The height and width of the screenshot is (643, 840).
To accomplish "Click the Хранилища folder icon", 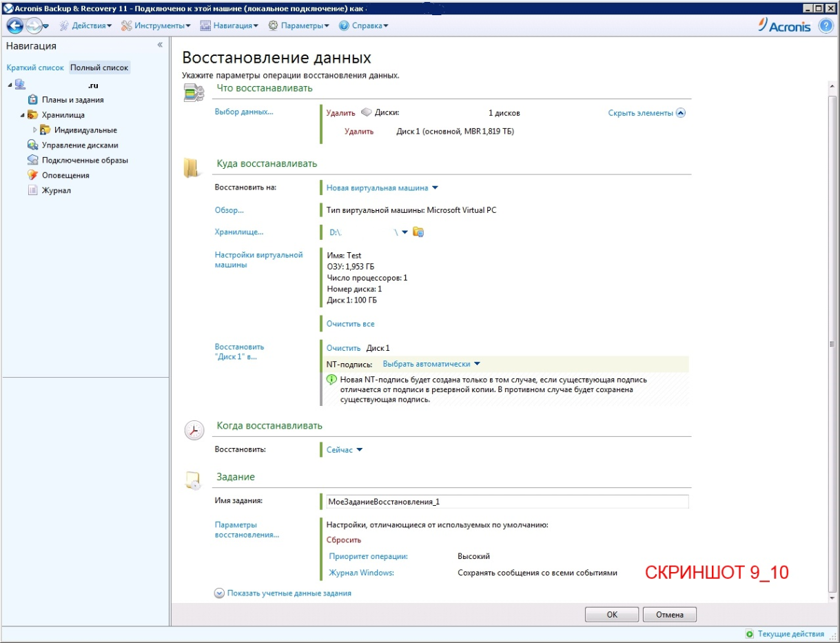I will pos(32,115).
